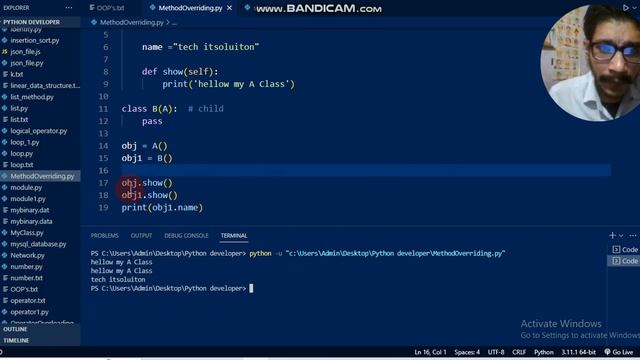Open mybinary.dat in the explorer
The image size is (640, 360).
(x=29, y=210)
